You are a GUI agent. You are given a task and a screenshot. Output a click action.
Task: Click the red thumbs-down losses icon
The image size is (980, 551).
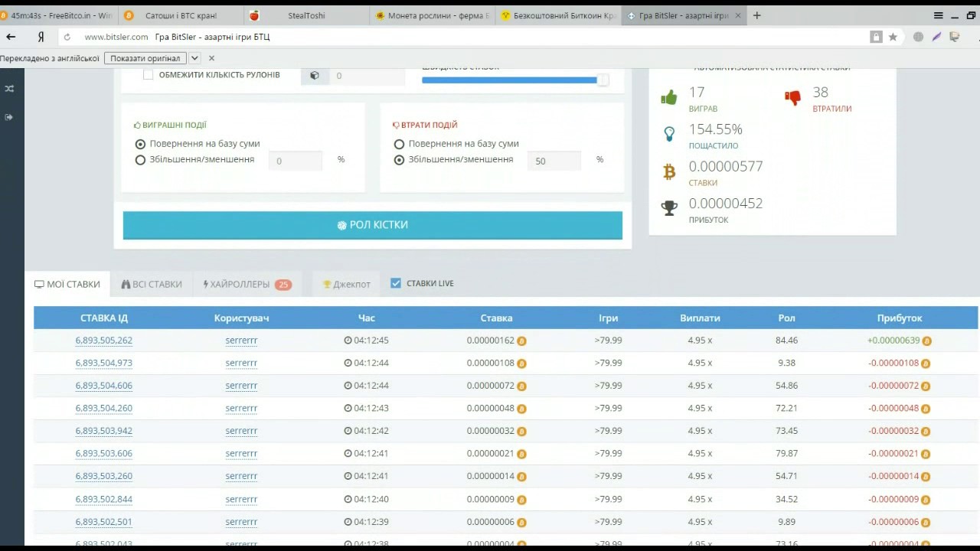792,98
